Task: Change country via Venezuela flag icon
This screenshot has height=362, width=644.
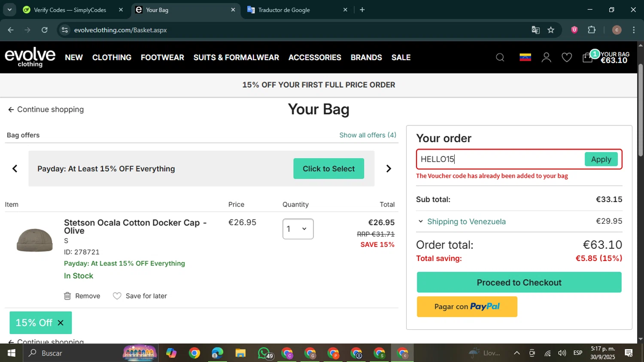Action: point(525,58)
